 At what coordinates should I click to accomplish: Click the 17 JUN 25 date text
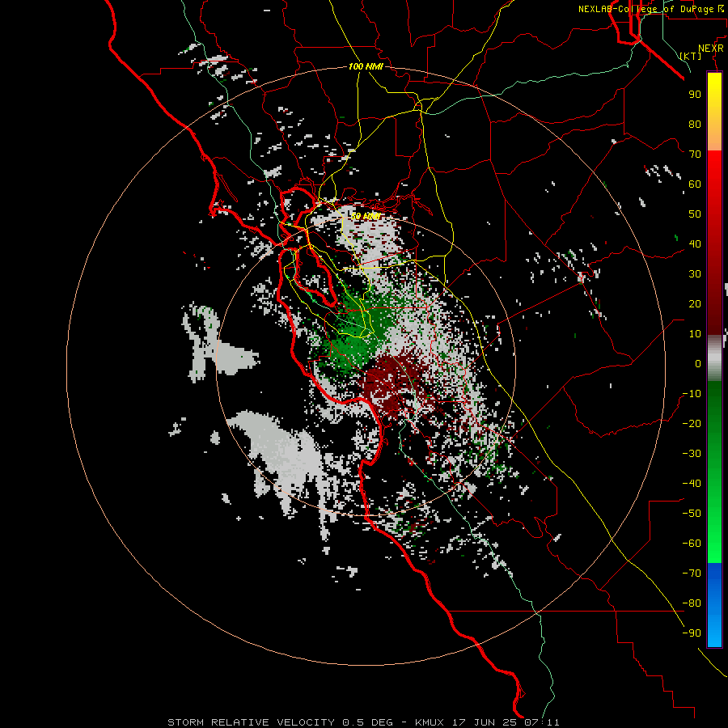click(485, 722)
